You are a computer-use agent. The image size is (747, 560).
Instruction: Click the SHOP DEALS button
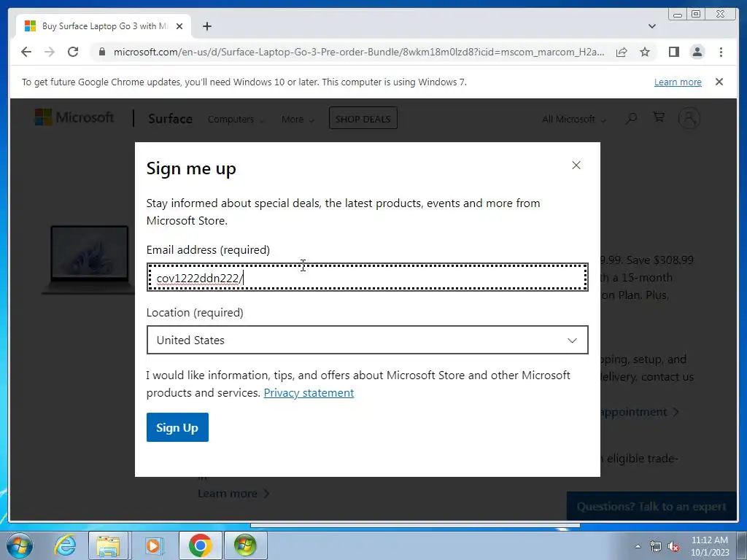(x=363, y=119)
